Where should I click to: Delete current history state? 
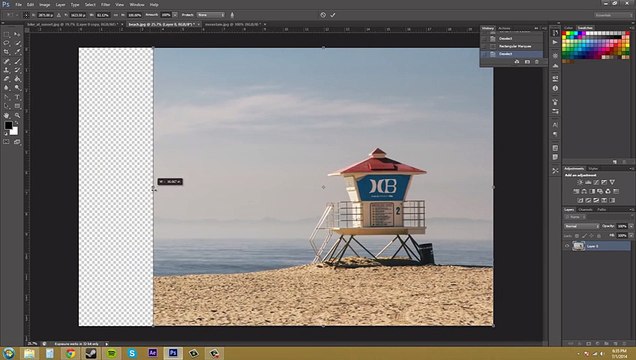(x=537, y=62)
